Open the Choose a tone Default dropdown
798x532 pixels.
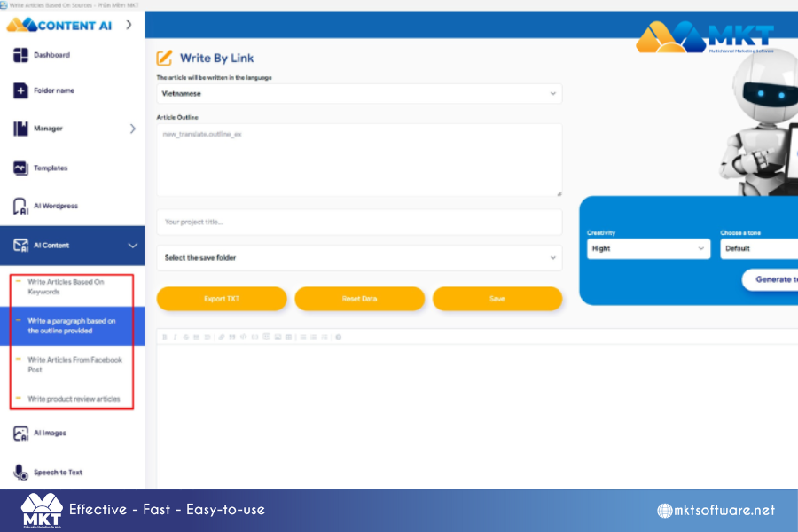pos(759,248)
